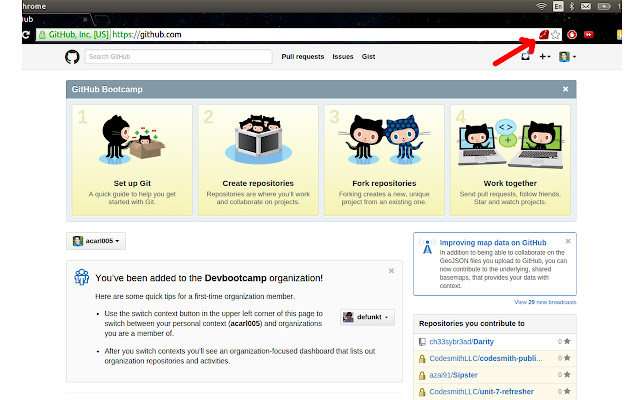640x400 pixels.
Task: Focus the Search GitHub field
Action: (179, 57)
